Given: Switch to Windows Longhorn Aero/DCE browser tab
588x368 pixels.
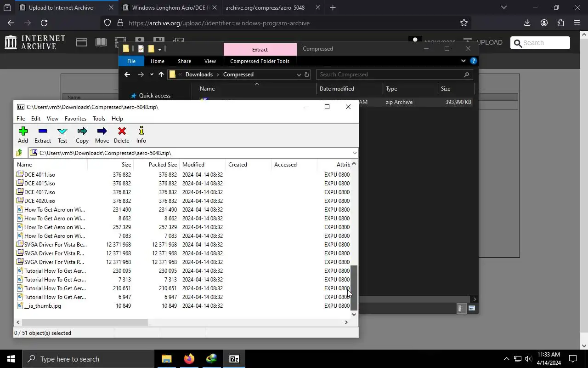Looking at the screenshot, I should click(x=170, y=7).
